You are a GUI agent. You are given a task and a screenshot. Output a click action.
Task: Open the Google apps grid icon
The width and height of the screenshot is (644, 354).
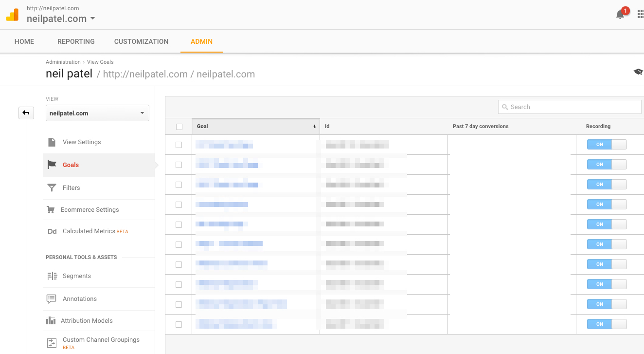pos(640,15)
